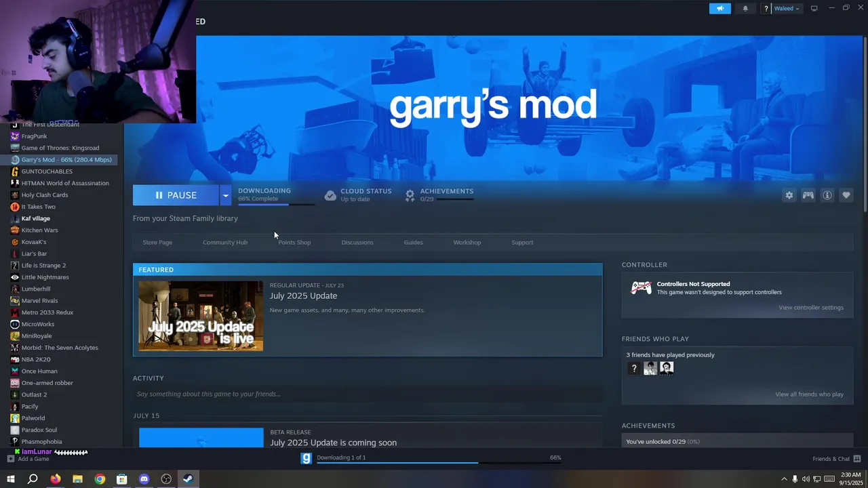Open controller layout icon for Garry's Mod
868x488 pixels.
tap(808, 195)
